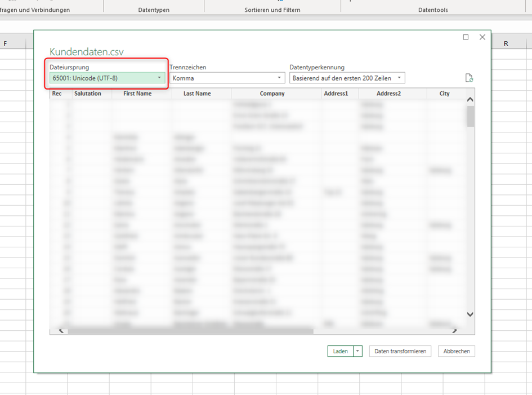Expand the arrow next to Laden

pyautogui.click(x=357, y=351)
